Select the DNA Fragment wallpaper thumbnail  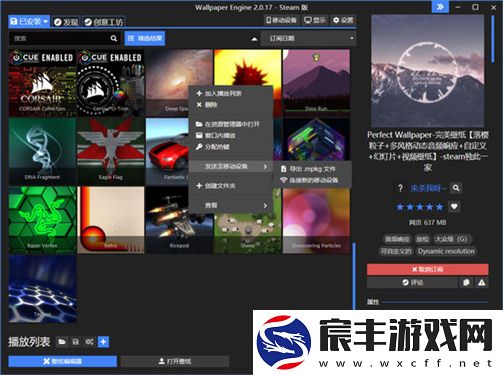click(x=42, y=151)
